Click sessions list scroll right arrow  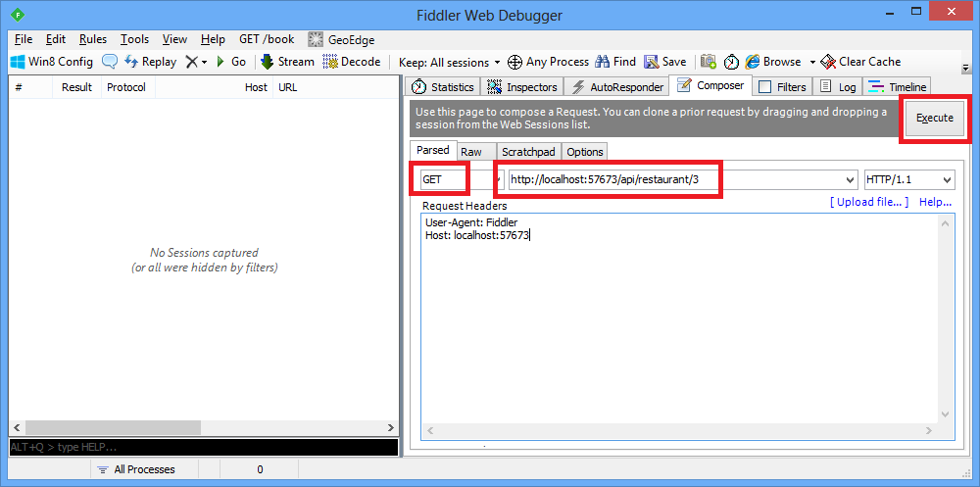click(x=391, y=428)
